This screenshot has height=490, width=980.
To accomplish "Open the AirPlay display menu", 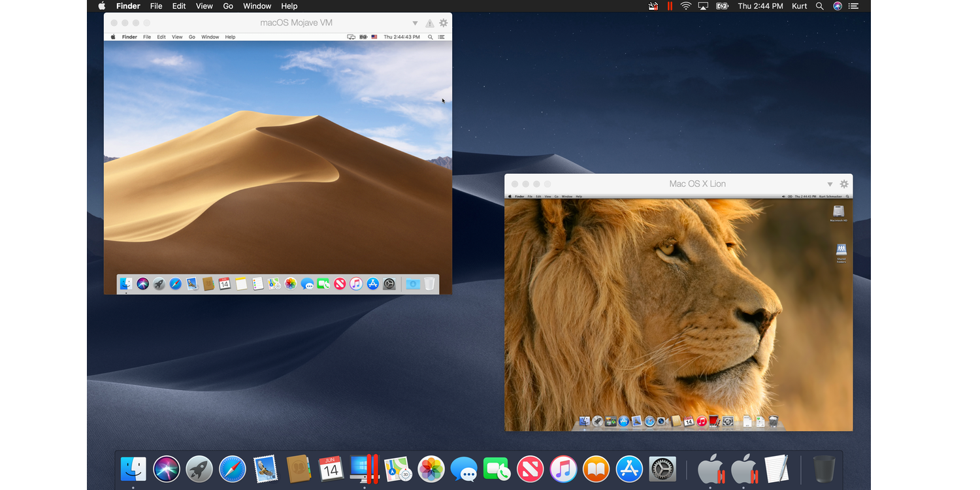I will pos(704,6).
